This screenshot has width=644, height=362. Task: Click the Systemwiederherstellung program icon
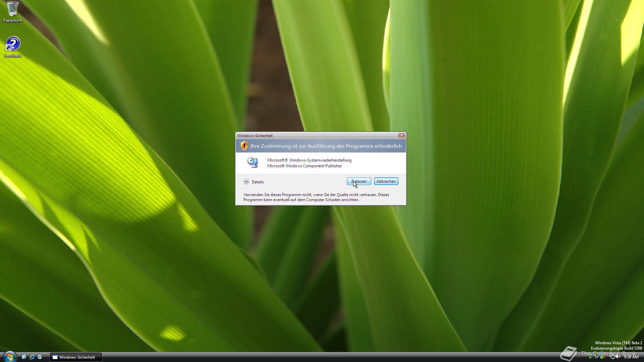tap(252, 163)
